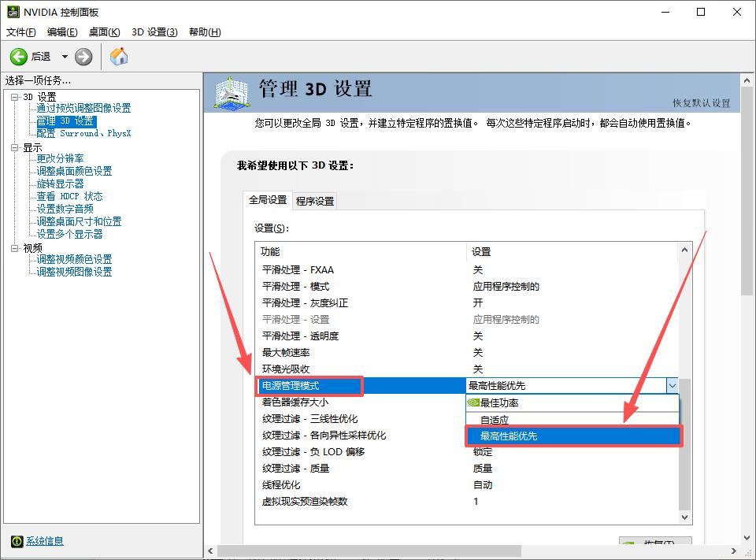The height and width of the screenshot is (560, 756).
Task: Select the 线程优化 row
Action: (x=467, y=484)
